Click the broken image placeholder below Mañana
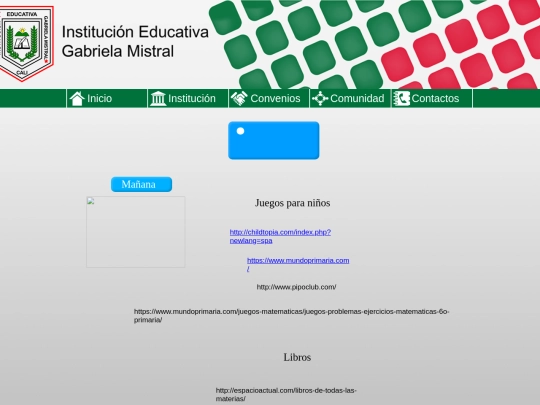The image size is (540, 405). pos(136,232)
